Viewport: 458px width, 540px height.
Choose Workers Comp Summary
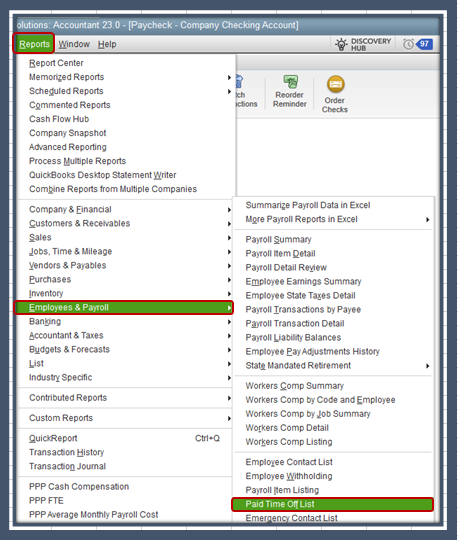[294, 386]
